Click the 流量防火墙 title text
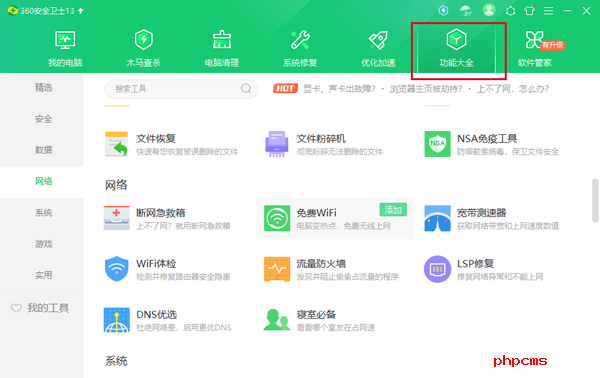 point(321,264)
